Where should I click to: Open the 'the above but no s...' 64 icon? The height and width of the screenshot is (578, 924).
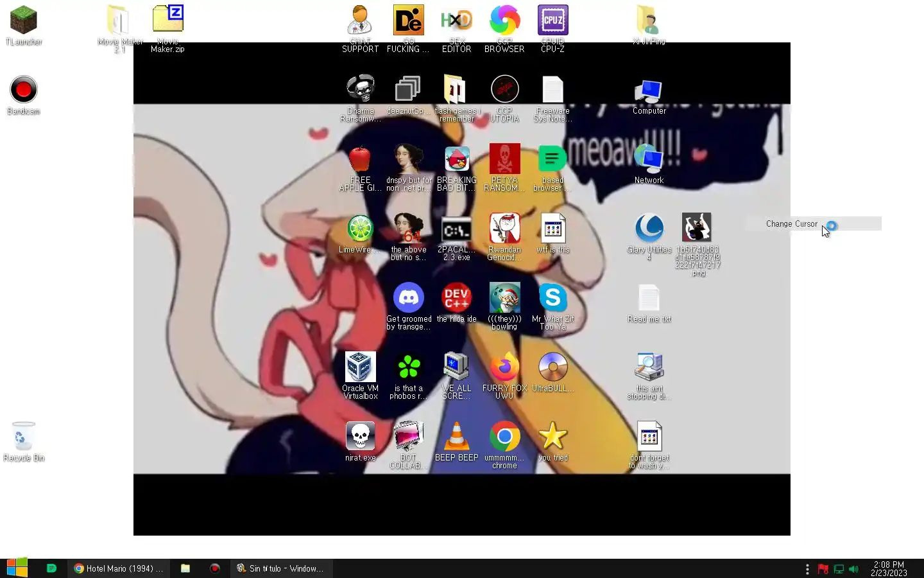(x=408, y=229)
